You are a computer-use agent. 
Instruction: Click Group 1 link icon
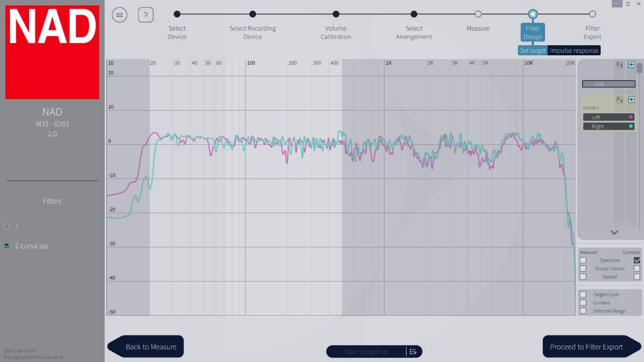click(631, 100)
